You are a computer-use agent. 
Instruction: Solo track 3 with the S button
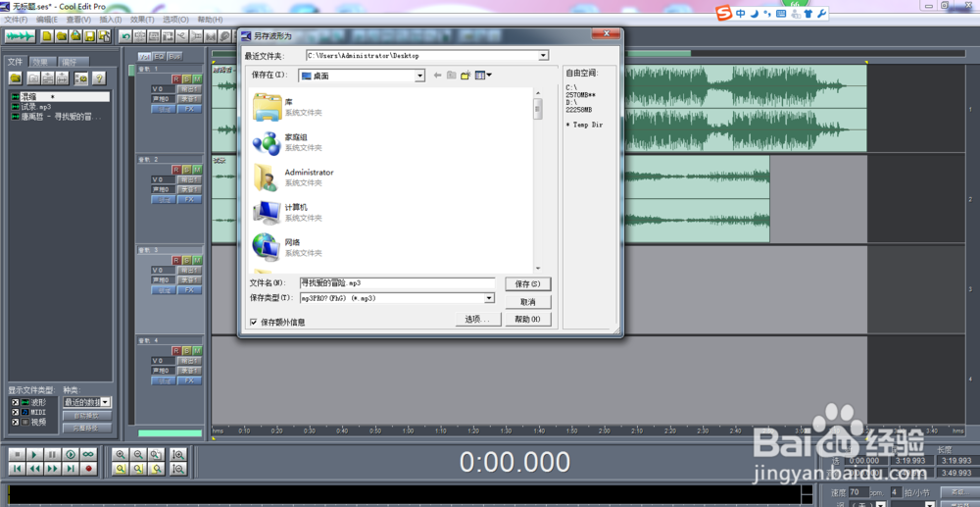tap(187, 260)
